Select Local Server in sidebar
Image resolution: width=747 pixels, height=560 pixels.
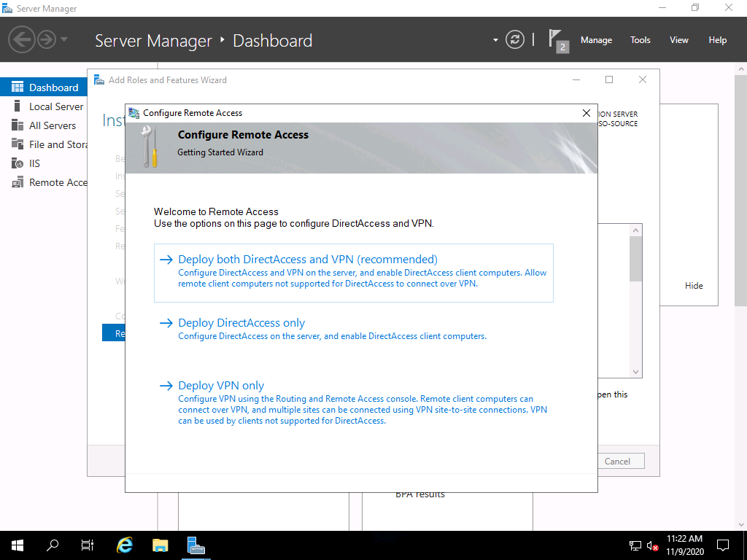[56, 106]
